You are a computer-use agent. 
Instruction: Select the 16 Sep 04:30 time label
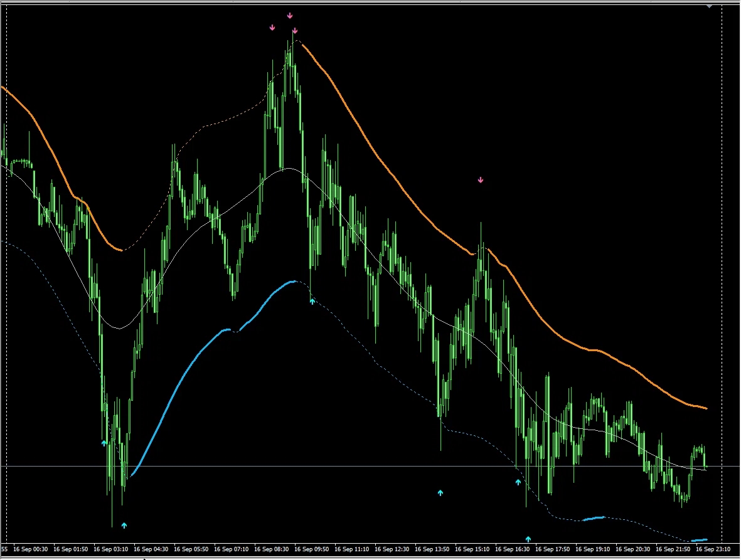coord(152,549)
